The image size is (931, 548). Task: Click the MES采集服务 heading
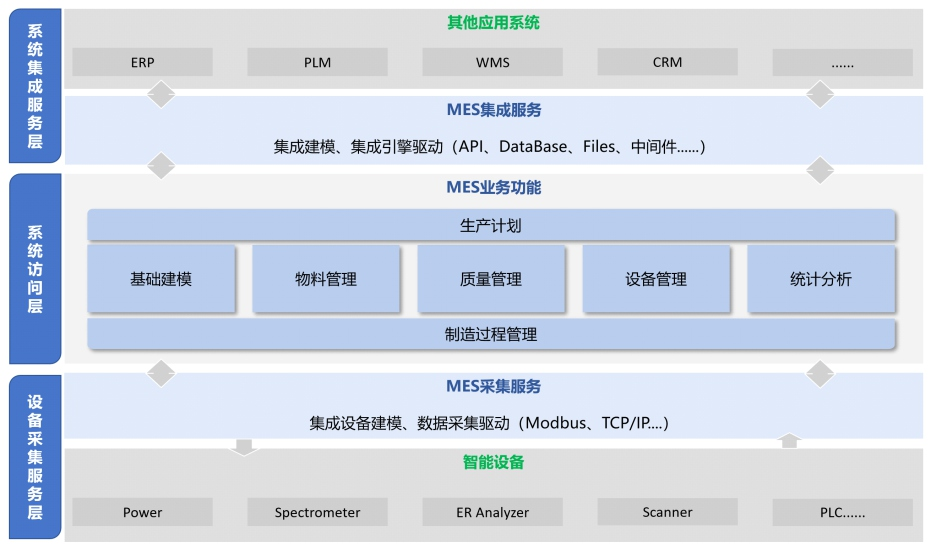[494, 387]
